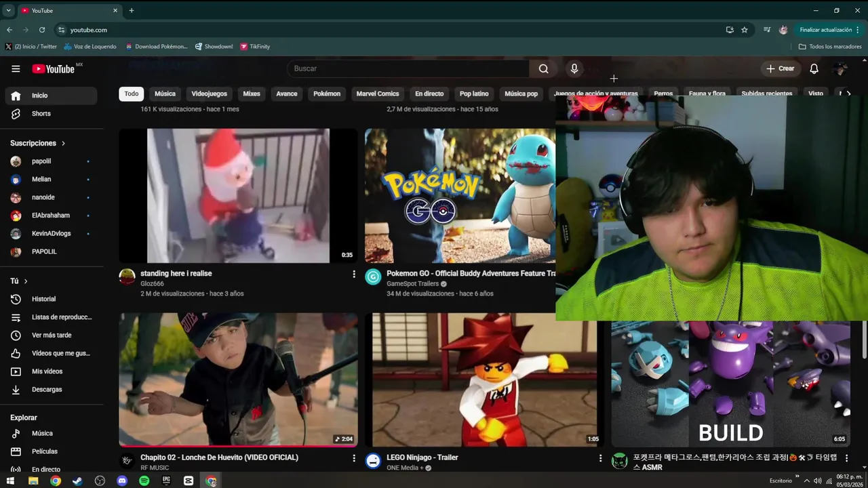The width and height of the screenshot is (868, 488).
Task: Open Chrome media controls icon
Action: (767, 30)
